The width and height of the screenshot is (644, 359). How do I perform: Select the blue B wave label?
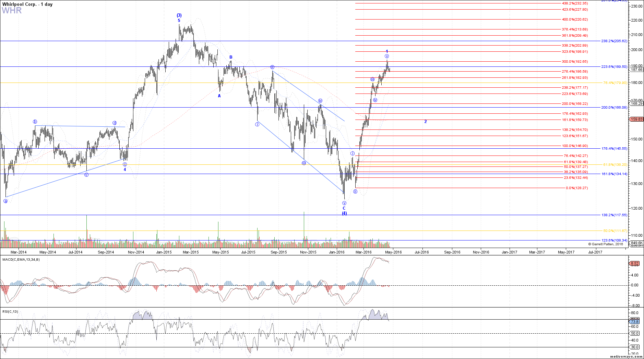tap(231, 57)
